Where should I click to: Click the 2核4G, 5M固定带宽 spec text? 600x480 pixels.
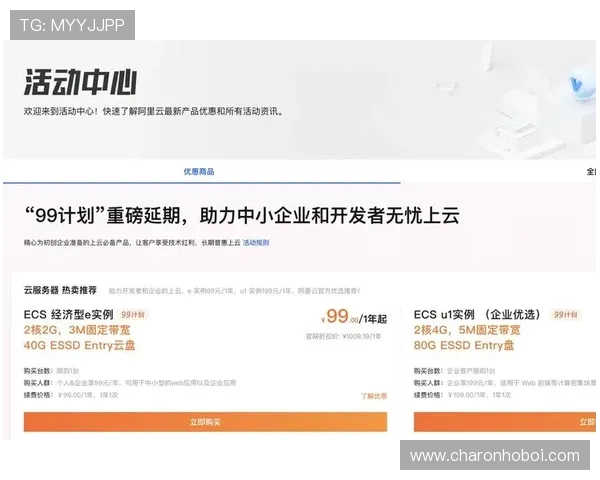coord(467,330)
